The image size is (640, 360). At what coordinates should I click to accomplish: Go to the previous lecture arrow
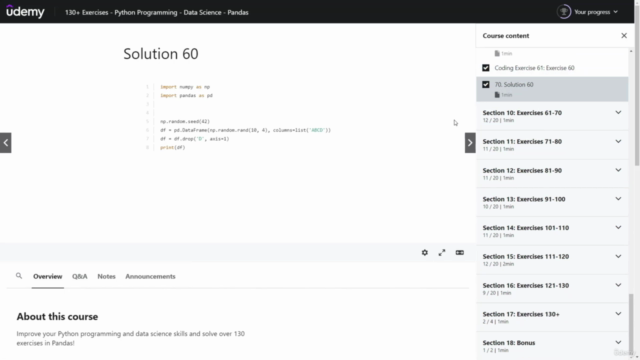(x=6, y=143)
